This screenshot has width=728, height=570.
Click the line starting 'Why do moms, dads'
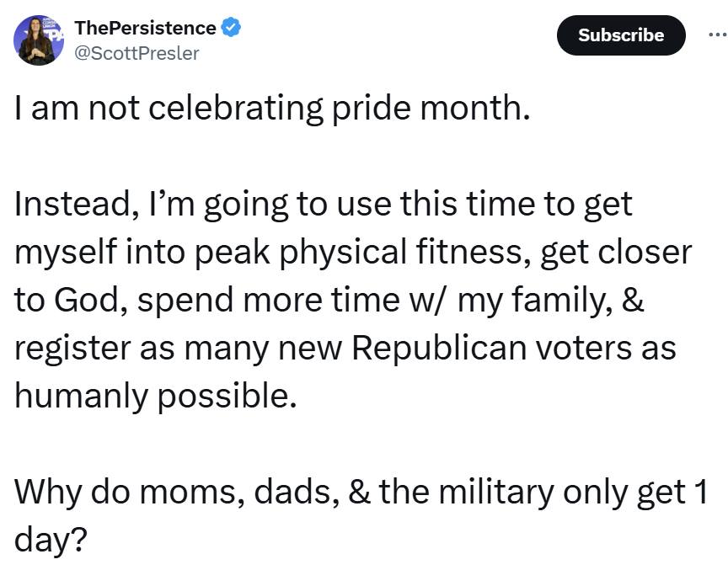click(361, 492)
